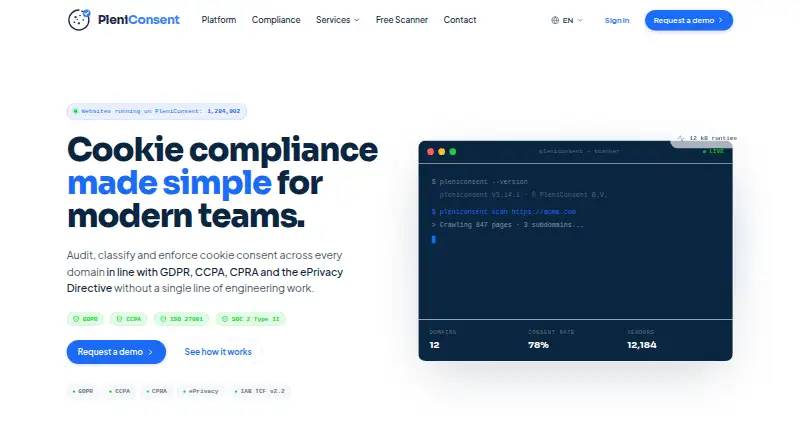The image size is (800, 440).
Task: Click the "pleniconsent scan https://acme.com" command line
Action: (x=504, y=211)
